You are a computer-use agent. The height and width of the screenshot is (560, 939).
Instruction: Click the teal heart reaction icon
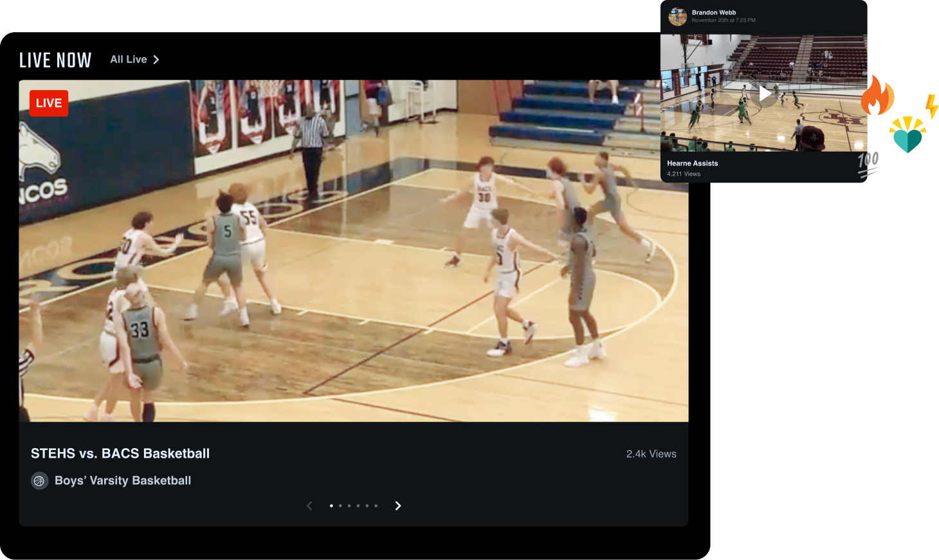tap(907, 136)
